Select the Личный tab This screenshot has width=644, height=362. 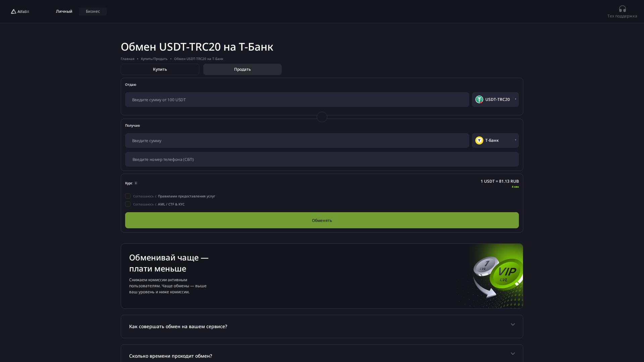(64, 11)
